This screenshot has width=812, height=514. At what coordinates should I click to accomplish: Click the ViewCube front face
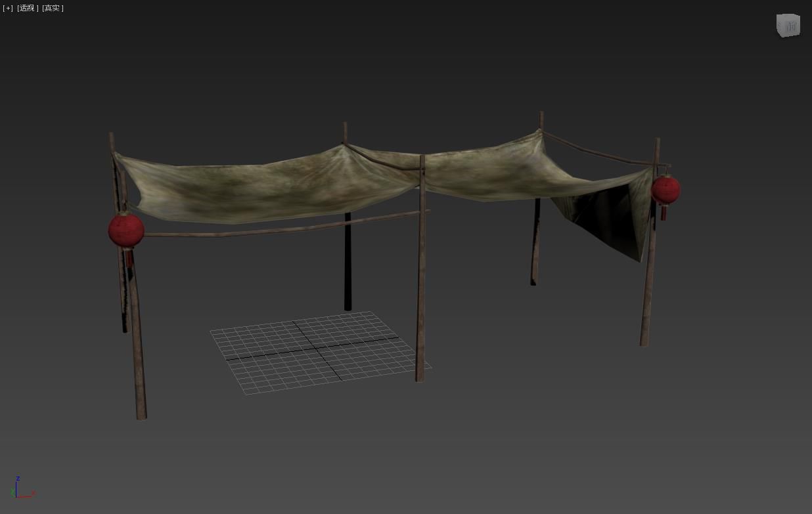click(x=791, y=28)
